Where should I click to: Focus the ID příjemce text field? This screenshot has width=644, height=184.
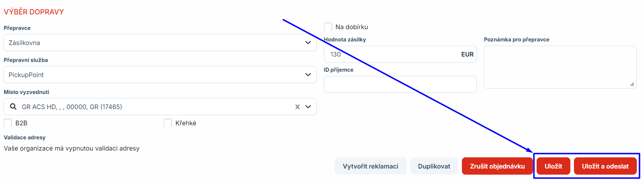[x=400, y=84]
